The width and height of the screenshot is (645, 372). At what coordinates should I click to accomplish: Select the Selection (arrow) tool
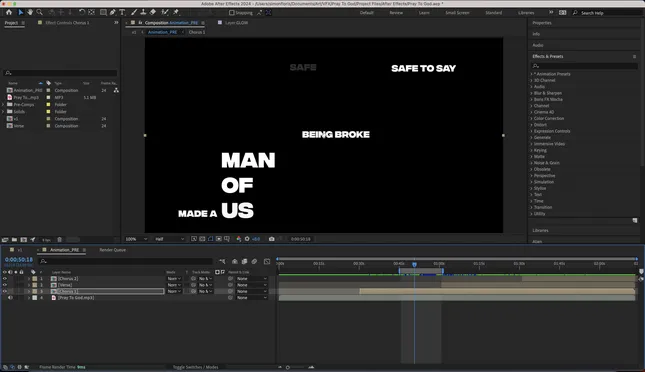(x=21, y=12)
